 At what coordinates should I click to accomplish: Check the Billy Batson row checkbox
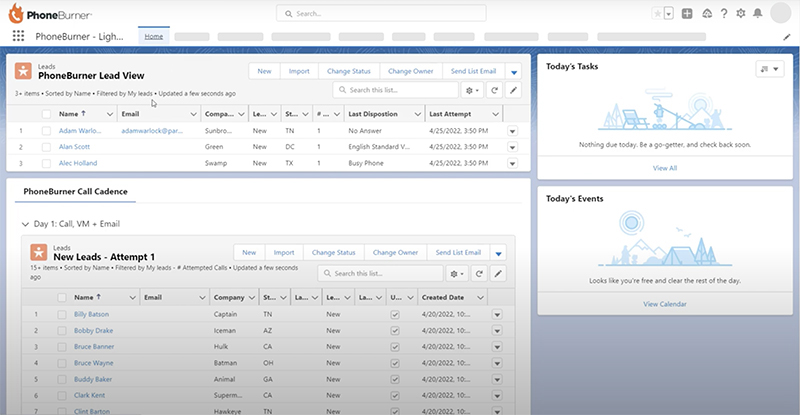coord(62,314)
